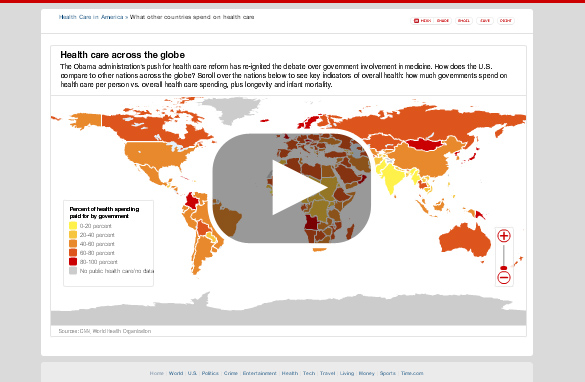The width and height of the screenshot is (585, 382).
Task: Open the Entertainment footer link
Action: (x=260, y=373)
